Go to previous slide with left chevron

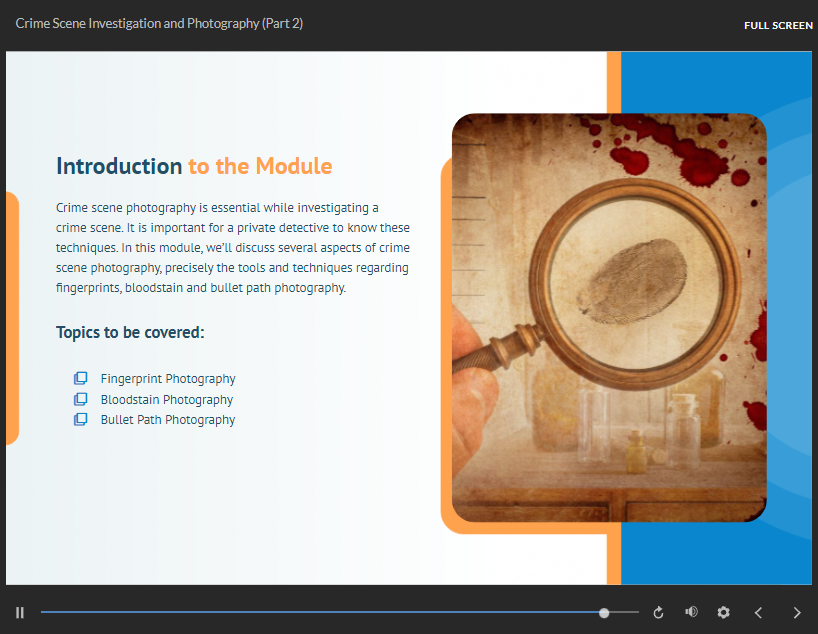point(759,613)
